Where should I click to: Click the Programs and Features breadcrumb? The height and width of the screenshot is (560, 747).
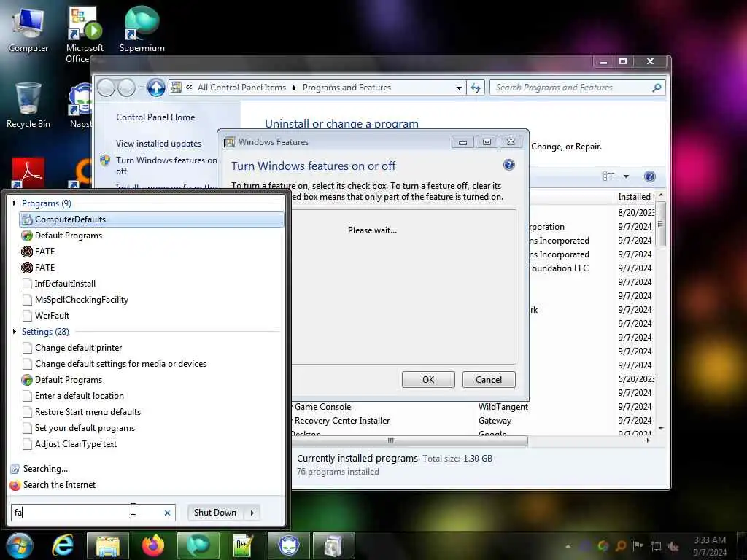click(347, 87)
